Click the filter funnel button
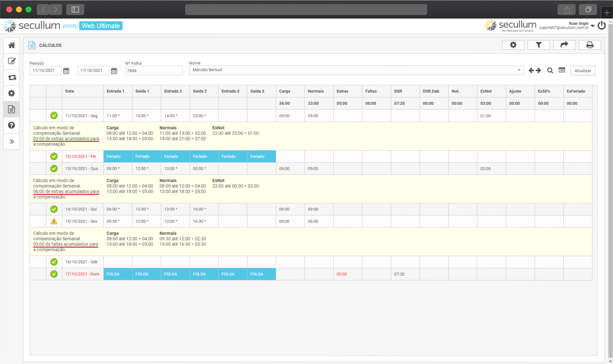Screen dimensions: 613x364 point(538,45)
